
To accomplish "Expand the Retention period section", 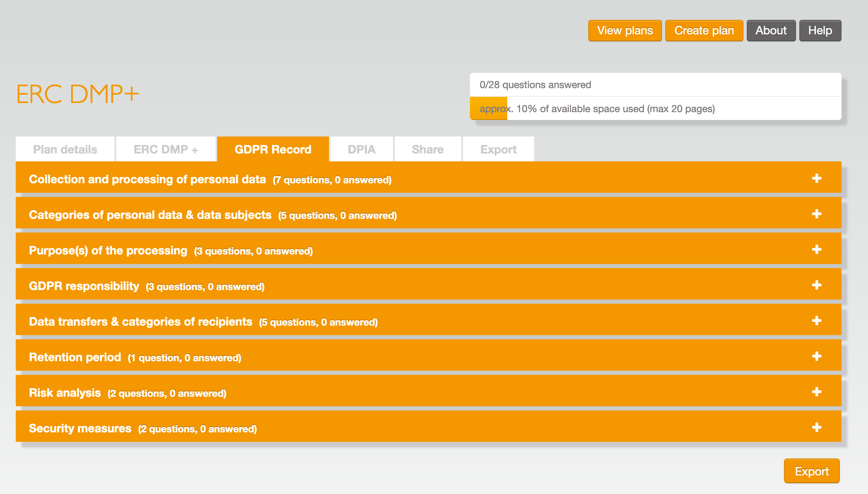I will [x=429, y=355].
